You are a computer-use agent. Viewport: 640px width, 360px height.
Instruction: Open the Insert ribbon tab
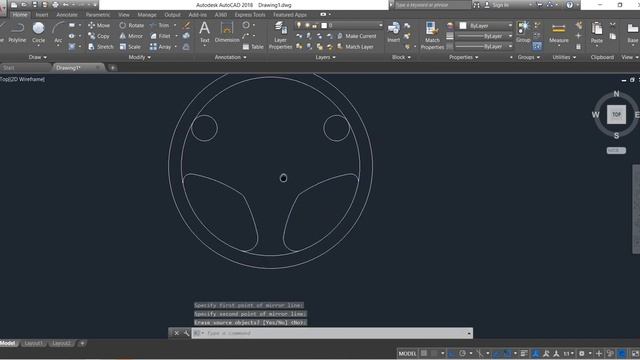click(x=42, y=15)
